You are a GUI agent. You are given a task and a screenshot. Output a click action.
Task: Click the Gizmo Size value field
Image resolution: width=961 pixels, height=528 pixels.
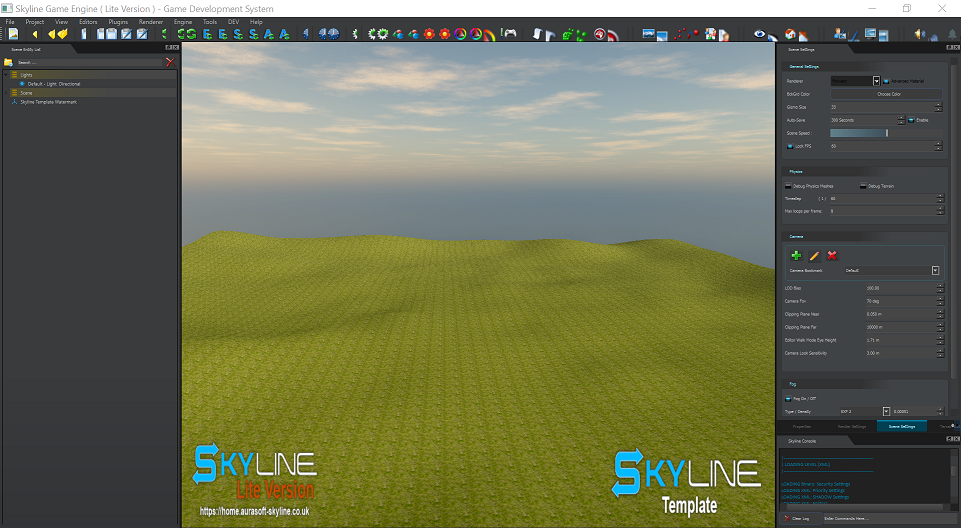click(x=886, y=107)
